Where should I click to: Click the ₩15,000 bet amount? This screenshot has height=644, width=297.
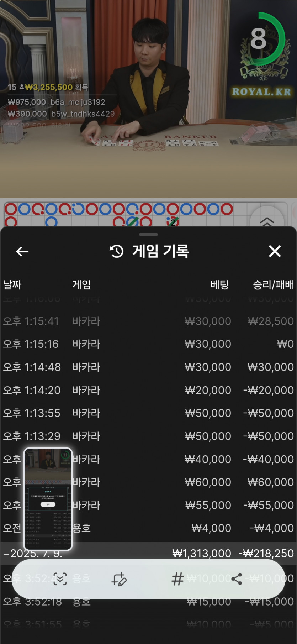209,602
